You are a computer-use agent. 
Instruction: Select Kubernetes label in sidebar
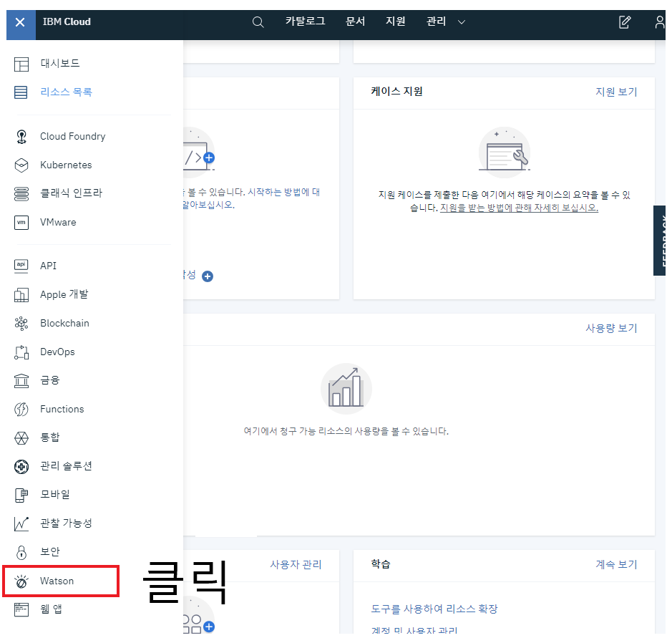(x=66, y=165)
